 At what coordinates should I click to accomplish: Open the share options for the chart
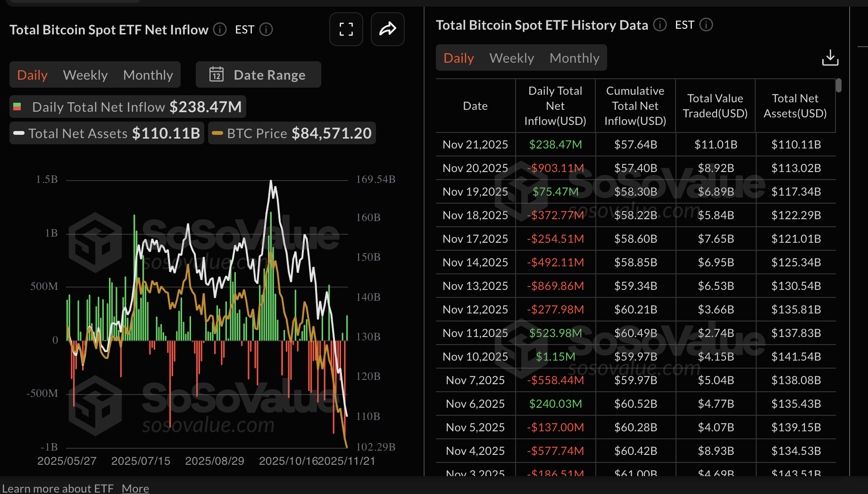[x=387, y=29]
